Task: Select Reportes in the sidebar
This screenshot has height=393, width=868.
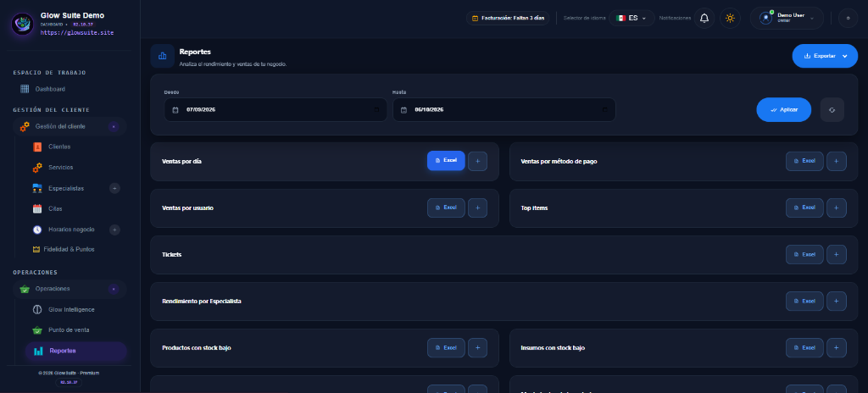Action: pyautogui.click(x=75, y=351)
